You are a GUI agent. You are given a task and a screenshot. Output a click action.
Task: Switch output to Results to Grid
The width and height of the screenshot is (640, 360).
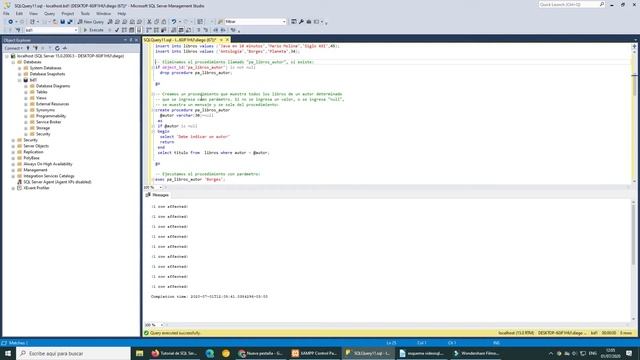click(x=181, y=30)
